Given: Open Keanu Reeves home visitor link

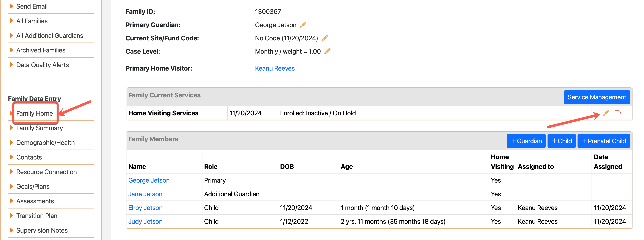Looking at the screenshot, I should click(x=275, y=68).
